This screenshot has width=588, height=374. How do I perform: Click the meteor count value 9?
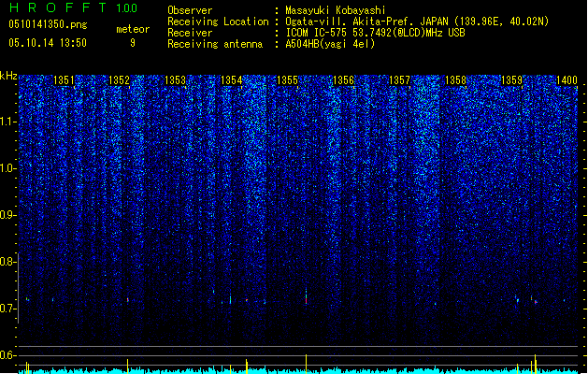(x=133, y=43)
